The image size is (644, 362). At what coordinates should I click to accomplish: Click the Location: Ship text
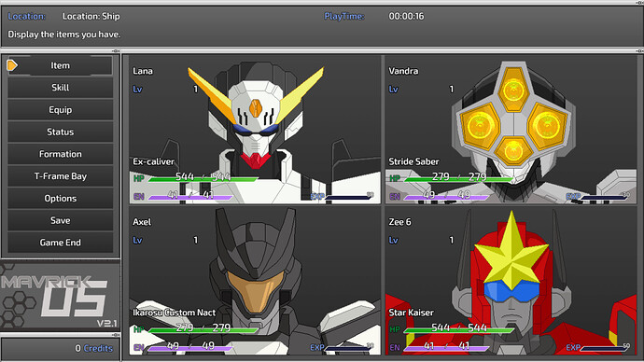point(91,17)
